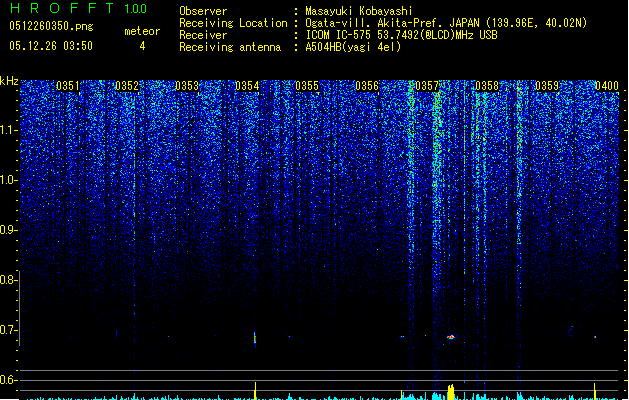Click the HROFFT 1.0.0 title text
629x400 pixels.
click(79, 8)
